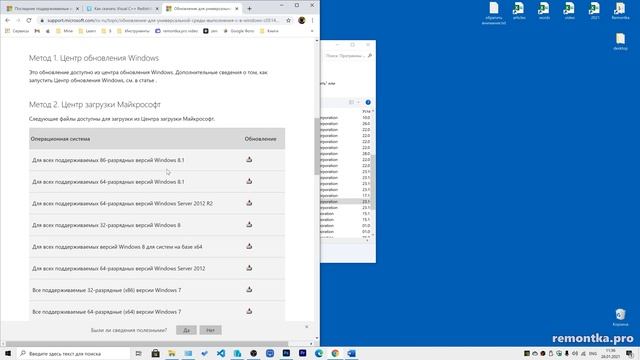Select the Метод 2 Центр загрузки heading
The image size is (640, 360).
(x=95, y=104)
